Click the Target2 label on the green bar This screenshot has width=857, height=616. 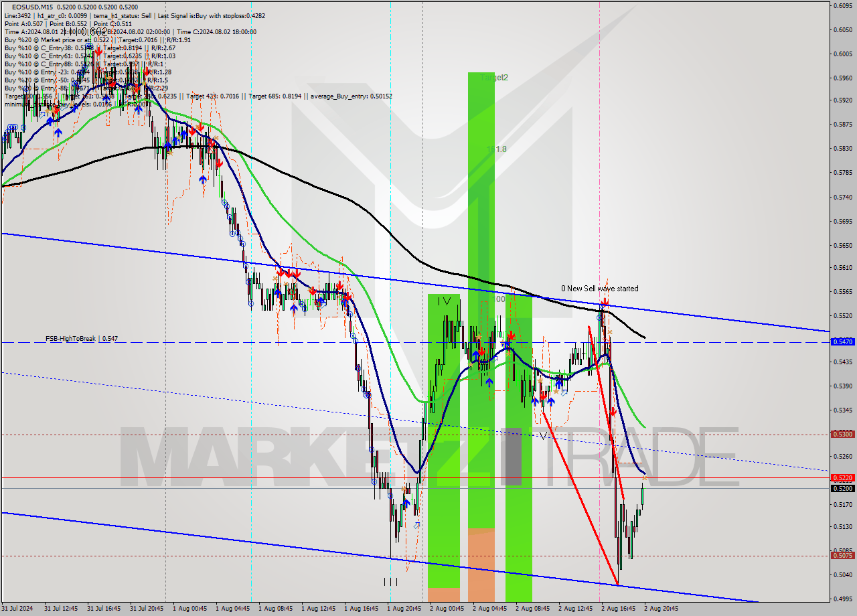(x=494, y=78)
